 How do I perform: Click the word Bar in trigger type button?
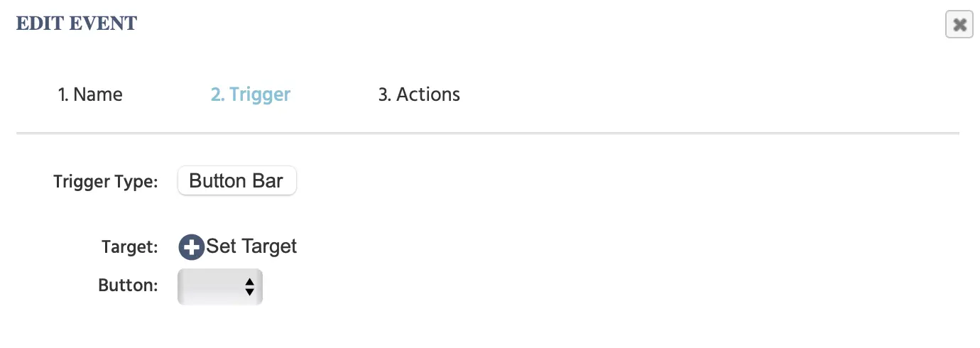click(268, 181)
